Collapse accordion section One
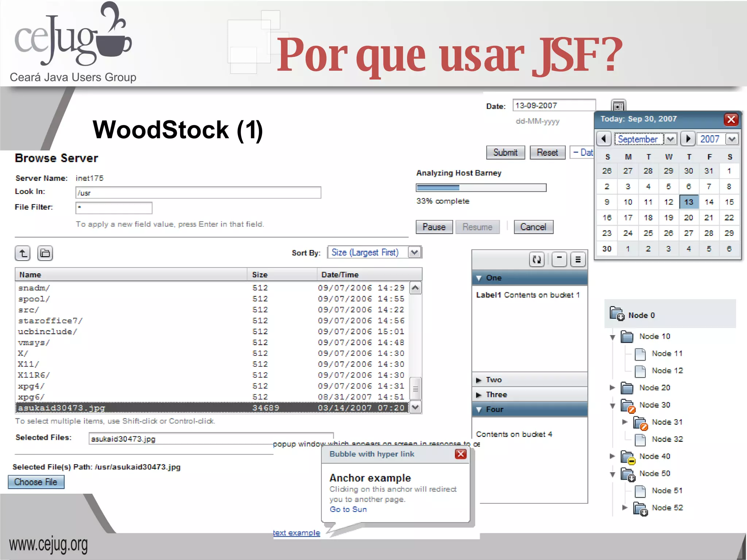Image resolution: width=747 pixels, height=560 pixels. (530, 278)
